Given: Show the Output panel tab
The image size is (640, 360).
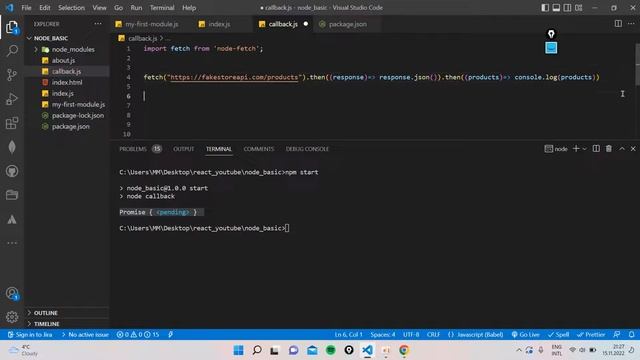Looking at the screenshot, I should (x=184, y=149).
